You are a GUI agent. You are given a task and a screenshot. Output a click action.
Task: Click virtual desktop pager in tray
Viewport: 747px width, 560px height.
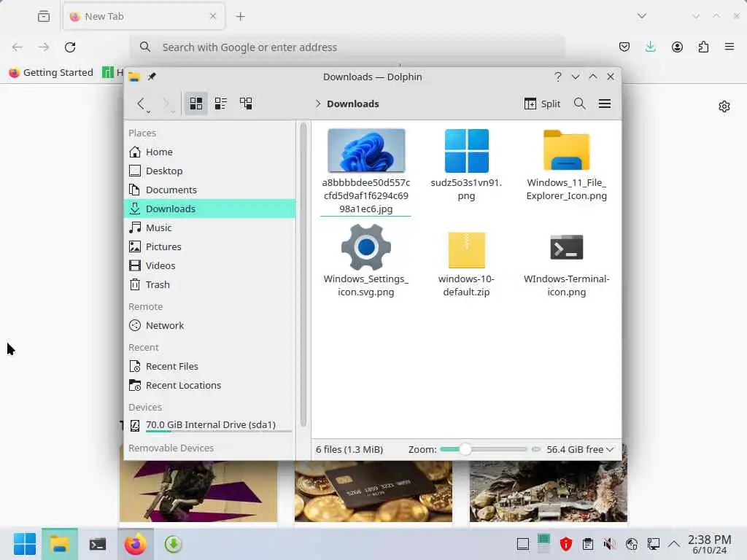(x=543, y=544)
